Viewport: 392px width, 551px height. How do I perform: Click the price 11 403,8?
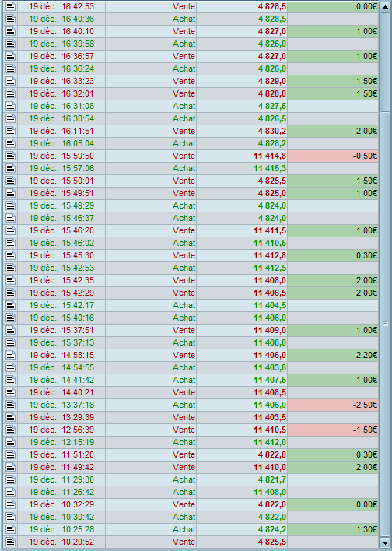point(270,367)
